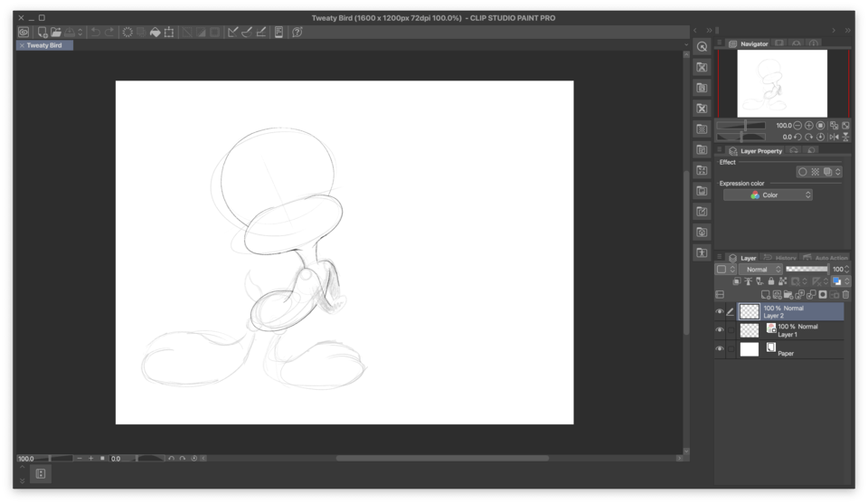This screenshot has width=868, height=504.
Task: Set as draft layer icon
Action: coord(759,281)
